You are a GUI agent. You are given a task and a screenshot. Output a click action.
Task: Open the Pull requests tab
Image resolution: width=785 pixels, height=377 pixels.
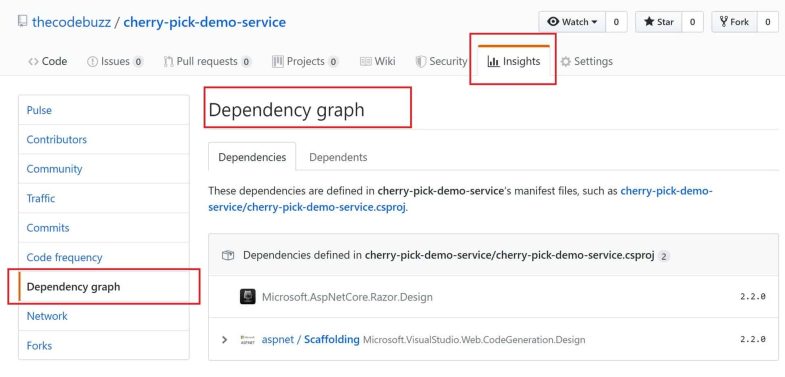pos(207,62)
